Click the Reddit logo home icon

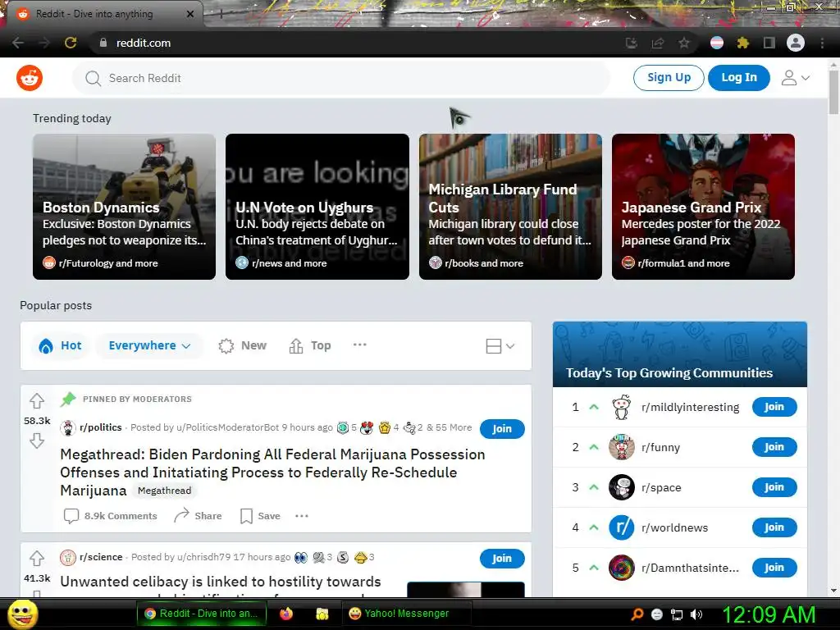[x=30, y=78]
